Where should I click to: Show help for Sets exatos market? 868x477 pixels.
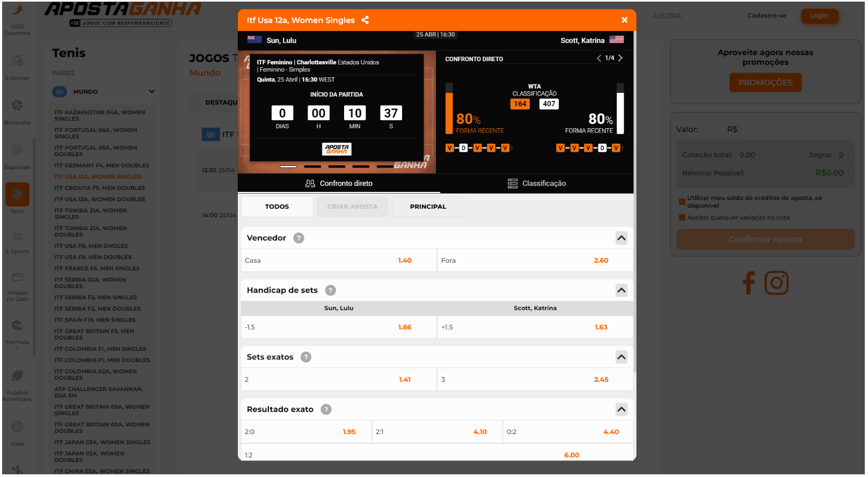tap(306, 357)
